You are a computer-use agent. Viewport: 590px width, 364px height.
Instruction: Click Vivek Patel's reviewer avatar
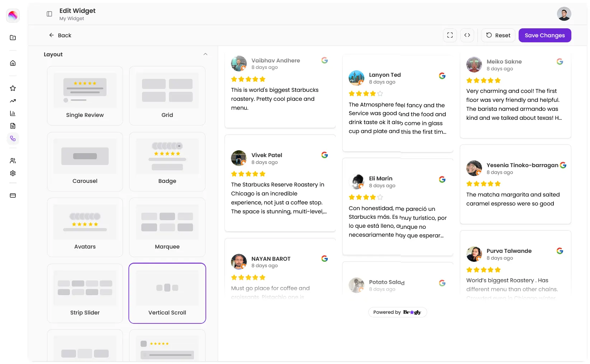239,158
